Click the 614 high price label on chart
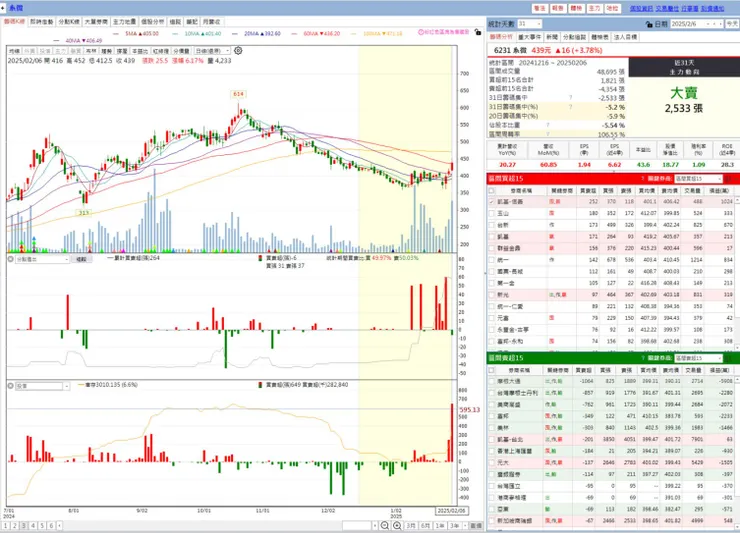740x533 pixels. [x=238, y=94]
